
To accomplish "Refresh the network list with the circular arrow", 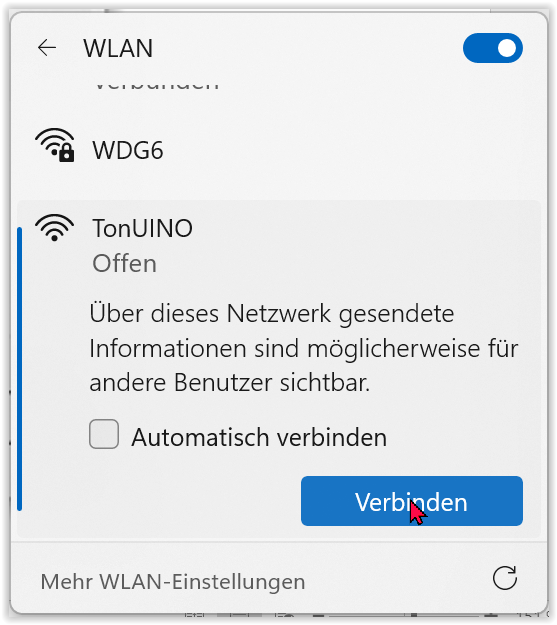I will (504, 577).
